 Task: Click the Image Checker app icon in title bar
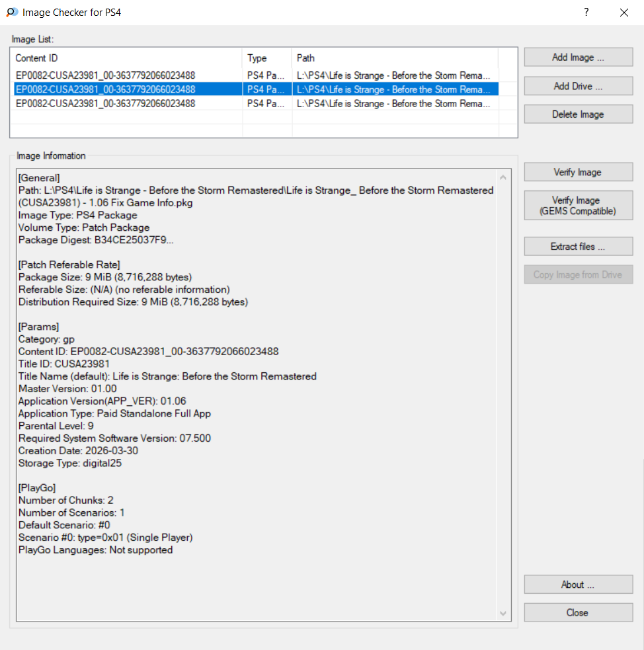(x=12, y=12)
